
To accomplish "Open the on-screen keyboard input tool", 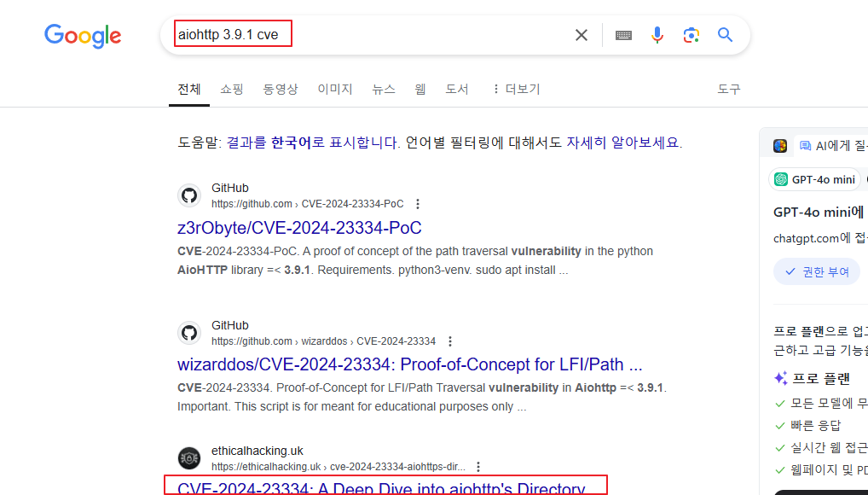I will tap(623, 35).
